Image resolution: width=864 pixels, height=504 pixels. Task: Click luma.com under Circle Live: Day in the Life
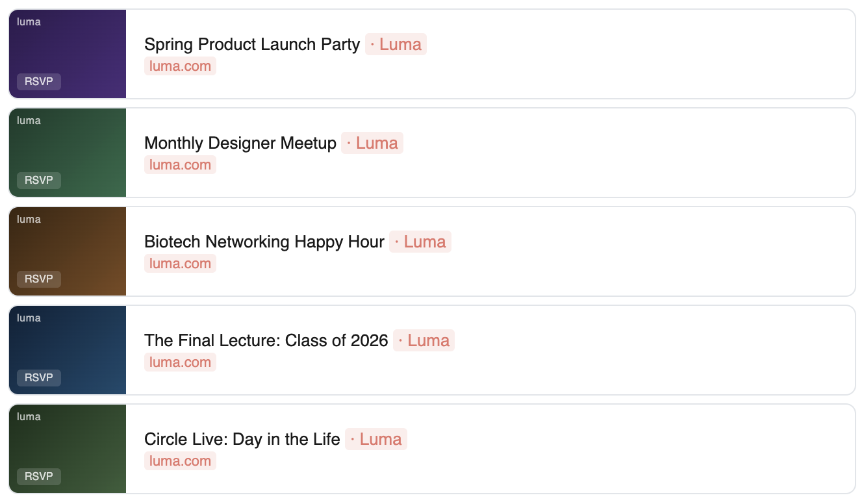tap(180, 461)
